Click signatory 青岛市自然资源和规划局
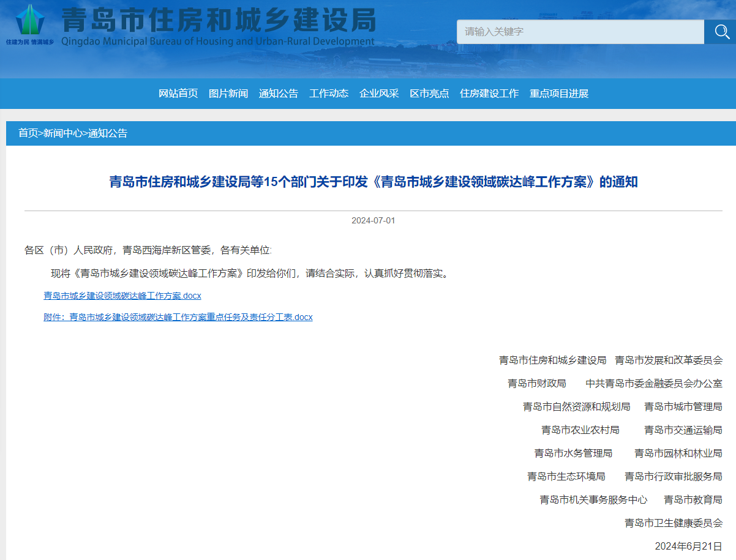The image size is (736, 560). (x=576, y=406)
